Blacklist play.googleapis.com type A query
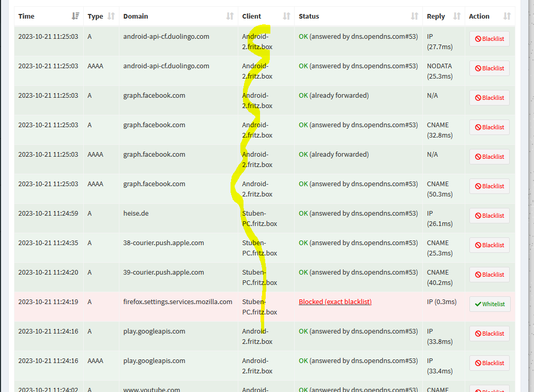Viewport: 534px width, 392px height. [490, 334]
